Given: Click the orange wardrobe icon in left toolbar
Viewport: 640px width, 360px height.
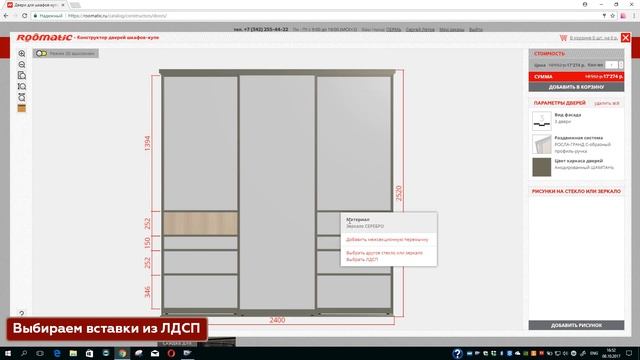Looking at the screenshot, I should click(22, 108).
